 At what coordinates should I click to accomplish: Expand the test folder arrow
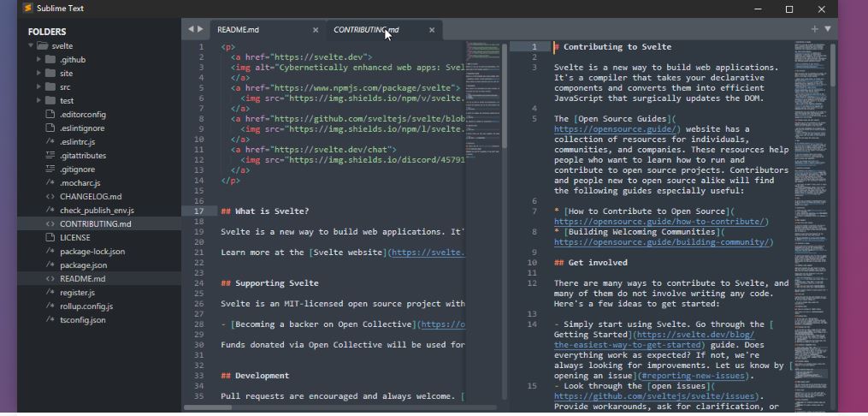point(39,100)
